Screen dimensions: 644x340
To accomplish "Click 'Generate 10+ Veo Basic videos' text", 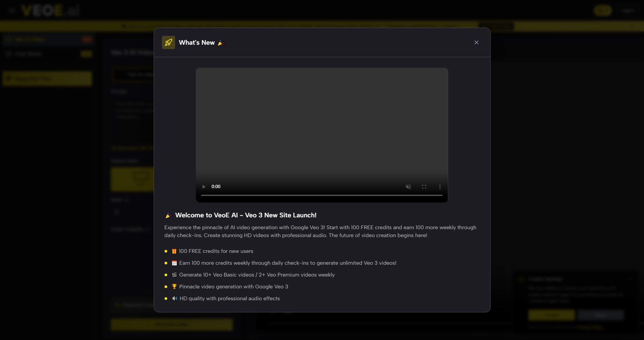I will point(257,275).
